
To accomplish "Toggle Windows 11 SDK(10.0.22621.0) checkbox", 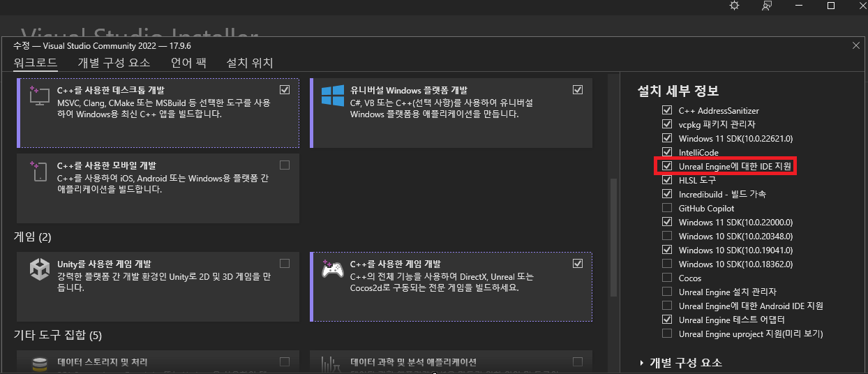I will click(667, 138).
